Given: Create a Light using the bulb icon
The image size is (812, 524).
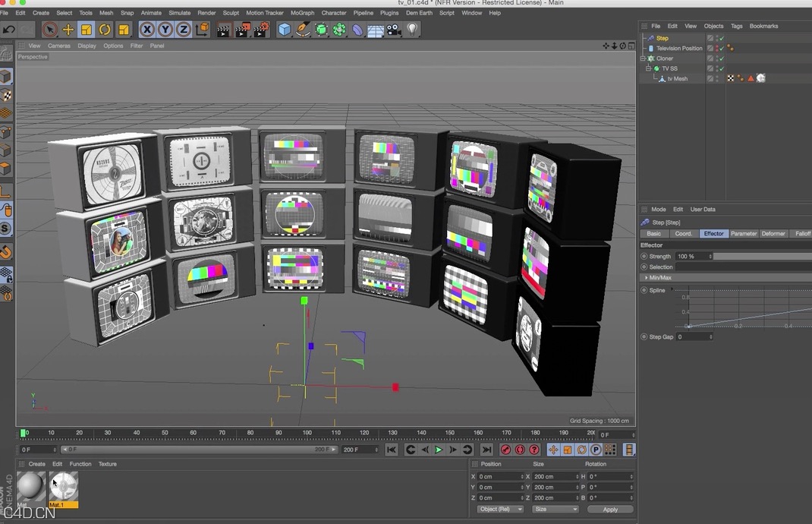Looking at the screenshot, I should 412,30.
